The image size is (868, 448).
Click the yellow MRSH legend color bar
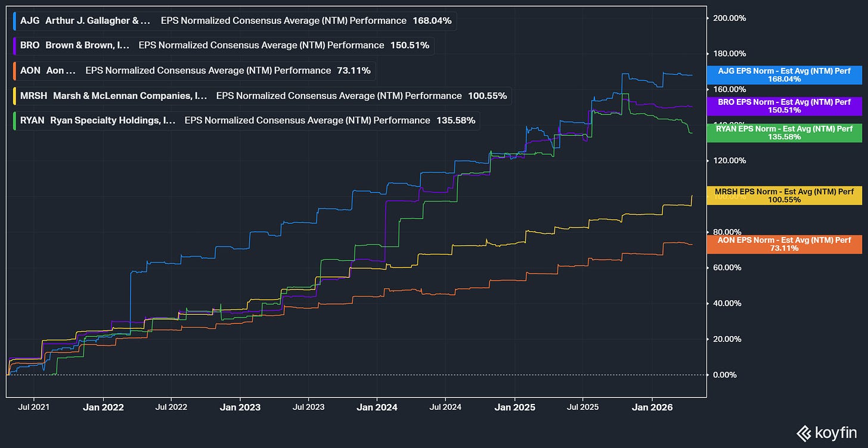coord(14,95)
